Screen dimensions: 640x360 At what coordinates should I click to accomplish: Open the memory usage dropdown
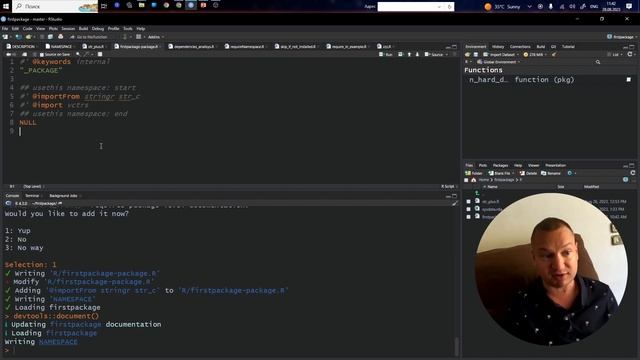click(535, 54)
